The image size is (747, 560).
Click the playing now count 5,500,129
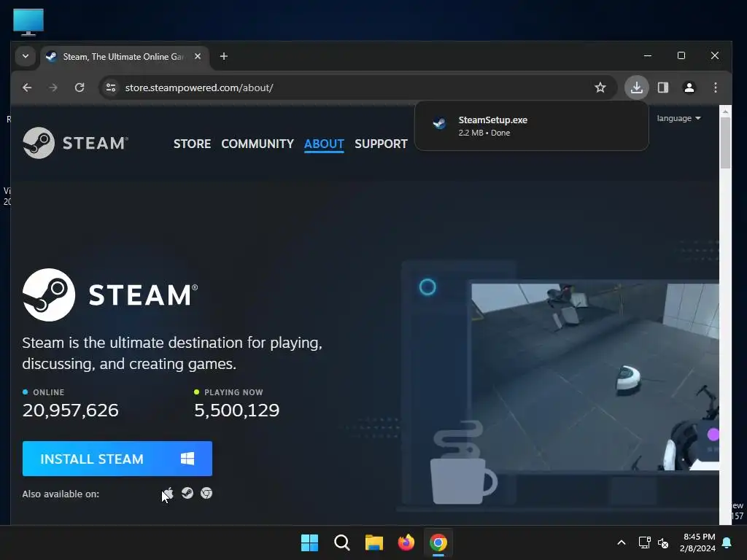(237, 410)
